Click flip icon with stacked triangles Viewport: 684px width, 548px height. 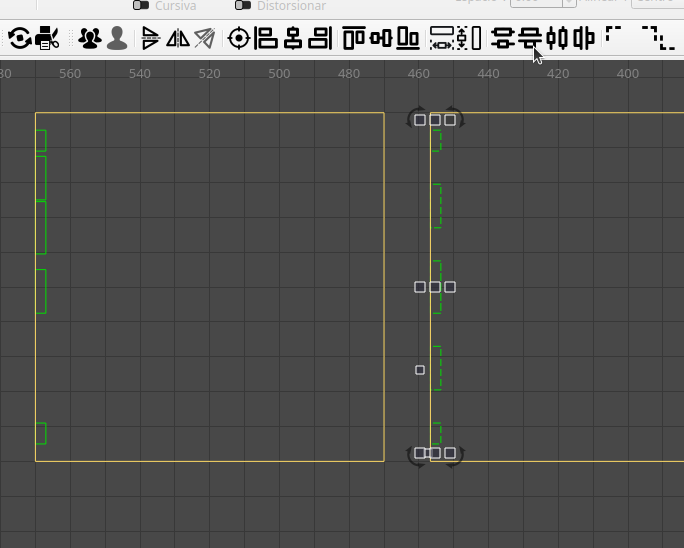click(150, 38)
